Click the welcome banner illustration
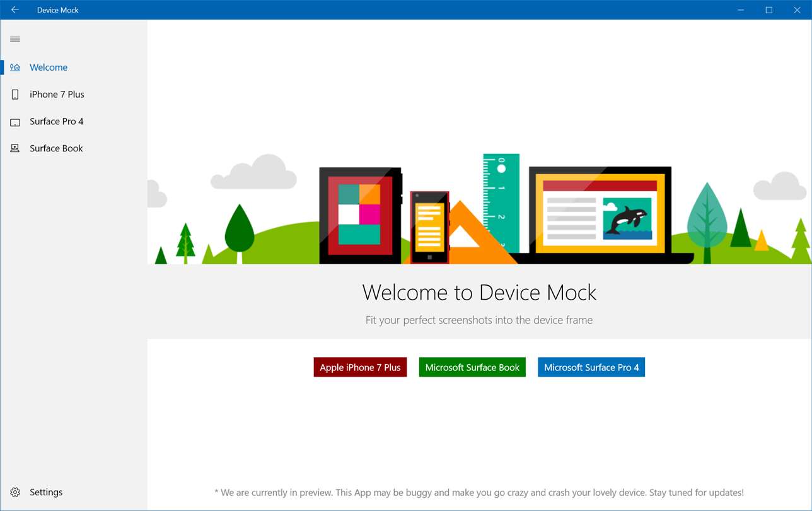This screenshot has height=511, width=812. (x=479, y=208)
